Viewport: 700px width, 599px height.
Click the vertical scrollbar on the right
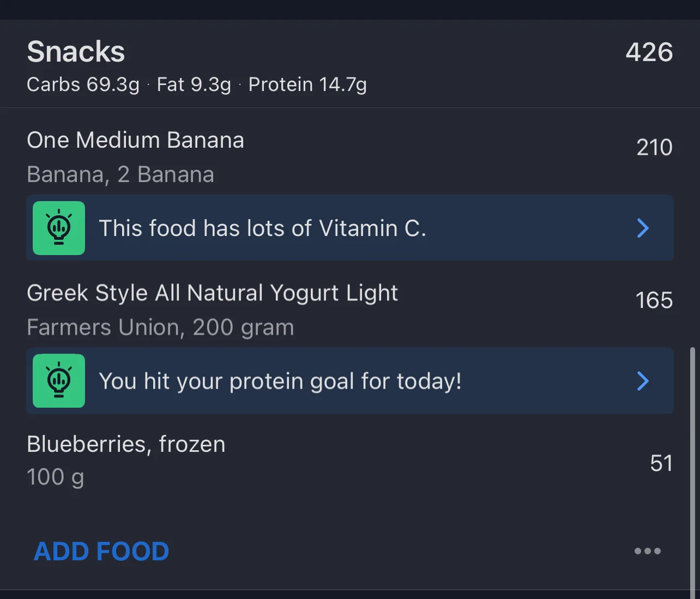692,469
